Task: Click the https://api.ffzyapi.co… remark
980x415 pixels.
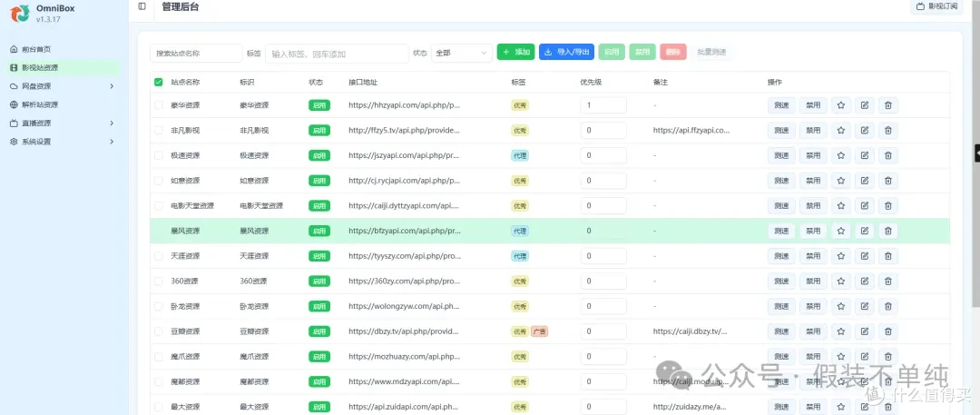Action: click(691, 130)
